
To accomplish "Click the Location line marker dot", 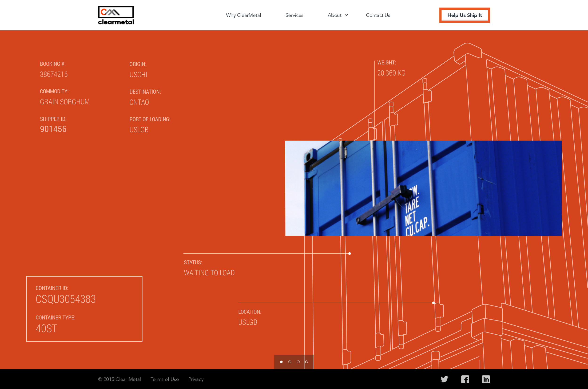I will click(433, 303).
